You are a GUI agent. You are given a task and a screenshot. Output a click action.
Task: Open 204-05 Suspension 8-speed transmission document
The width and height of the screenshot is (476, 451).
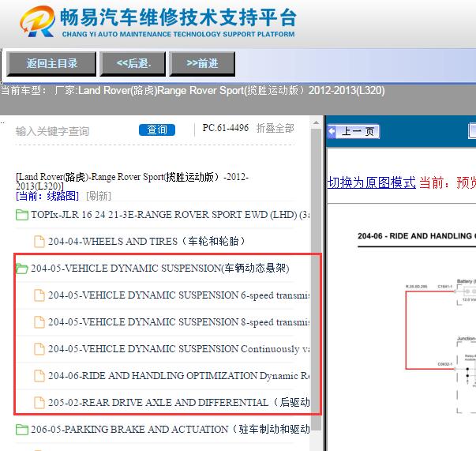(x=178, y=322)
